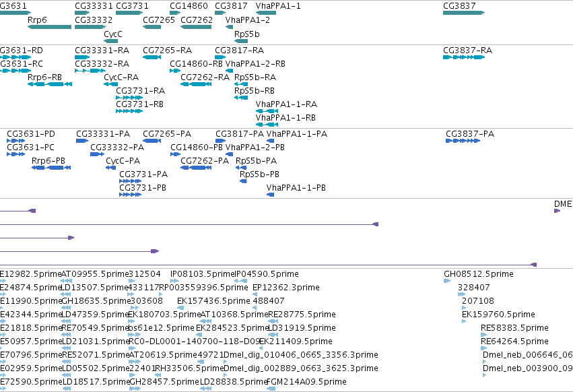Click the CG3731-PA protein label

143,174
